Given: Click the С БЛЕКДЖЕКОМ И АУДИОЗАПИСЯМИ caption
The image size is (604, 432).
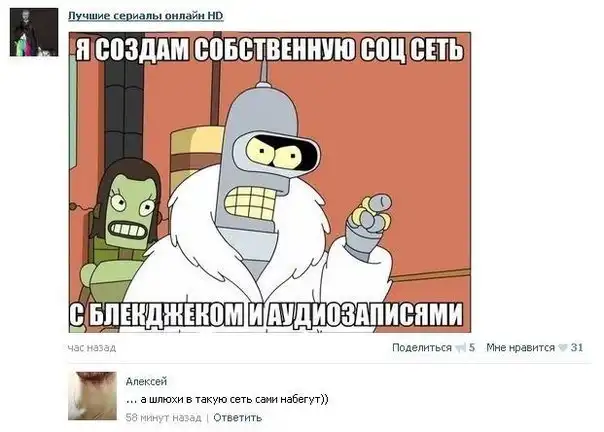Looking at the screenshot, I should point(266,314).
